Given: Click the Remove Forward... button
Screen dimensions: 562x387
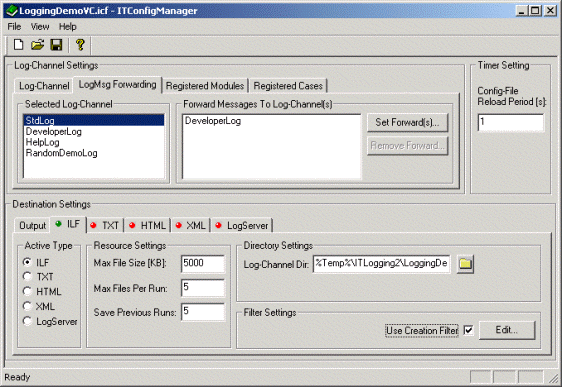Looking at the screenshot, I should click(x=408, y=146).
